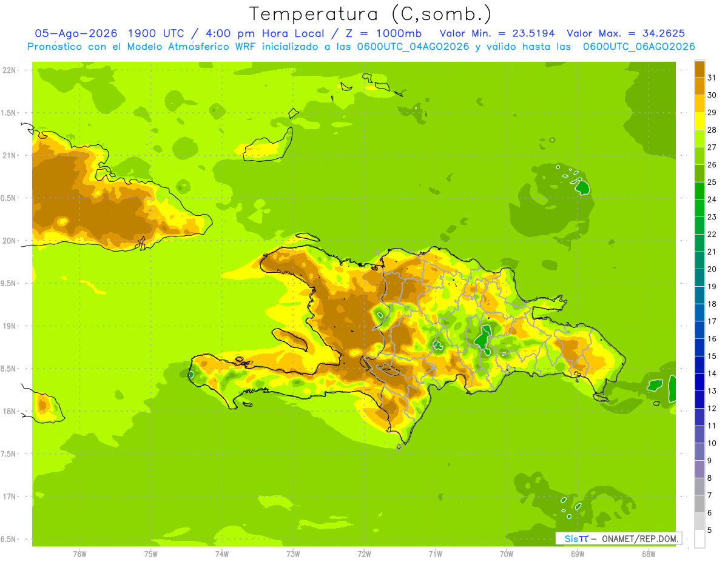Click the 69W longitude axis label
The height and width of the screenshot is (562, 728).
[578, 554]
